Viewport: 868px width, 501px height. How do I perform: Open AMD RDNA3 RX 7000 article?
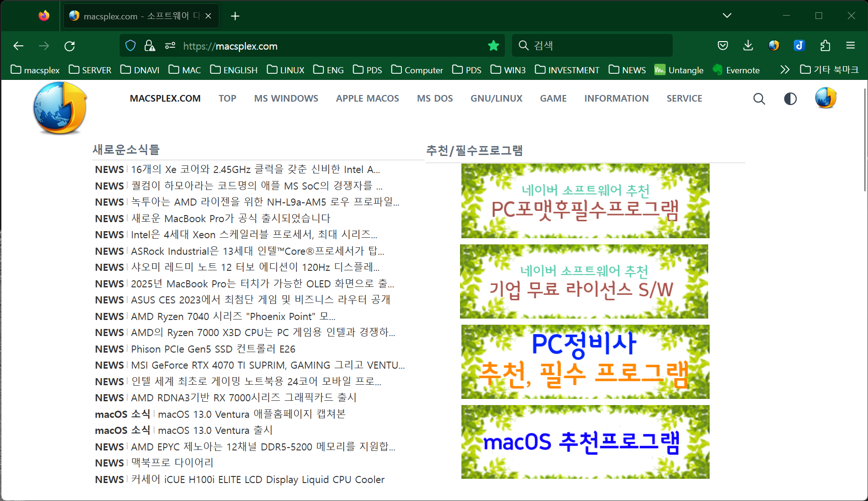244,397
